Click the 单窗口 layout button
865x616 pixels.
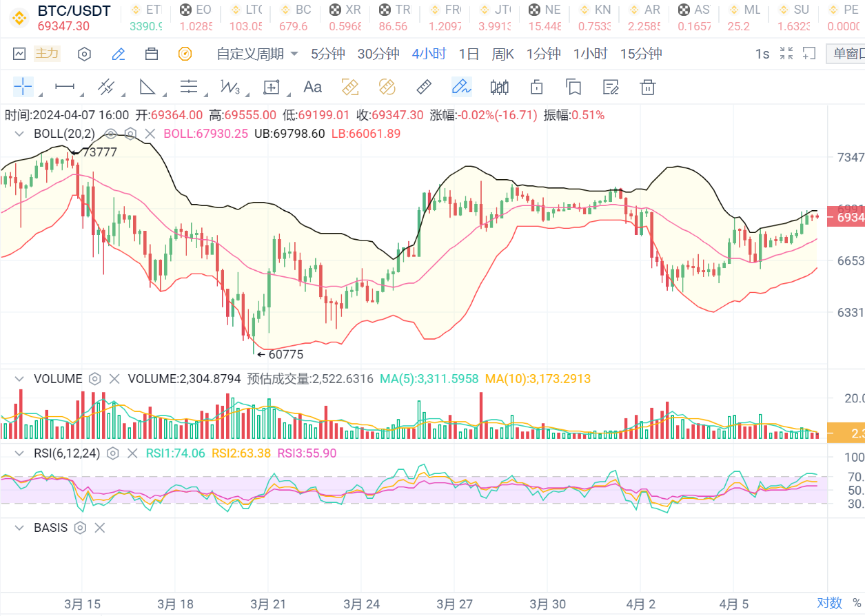click(847, 54)
